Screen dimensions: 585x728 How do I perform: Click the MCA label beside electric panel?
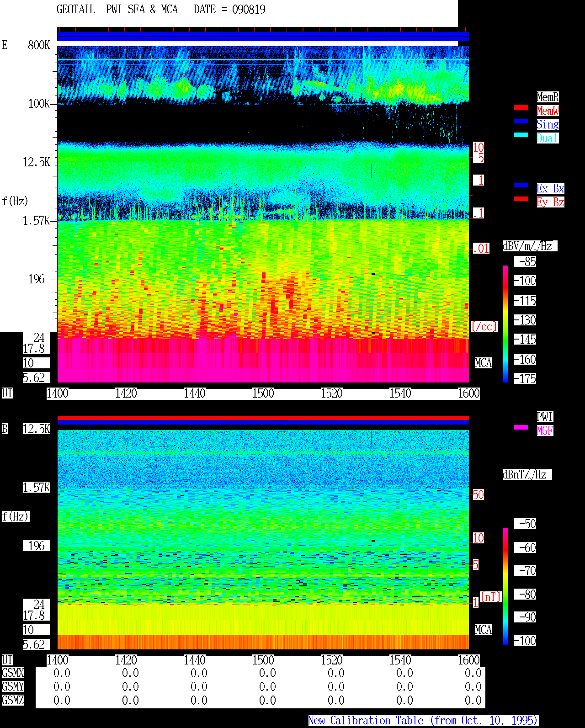coord(484,363)
